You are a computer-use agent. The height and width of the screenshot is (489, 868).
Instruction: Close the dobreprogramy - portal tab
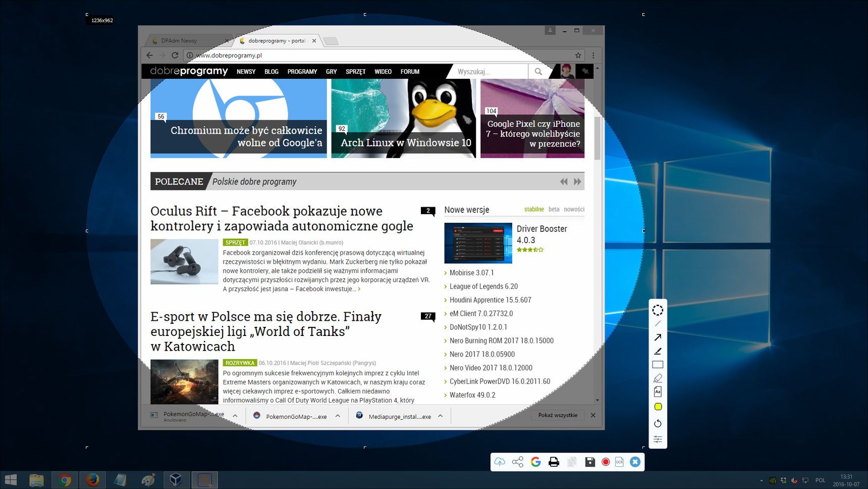(x=314, y=40)
